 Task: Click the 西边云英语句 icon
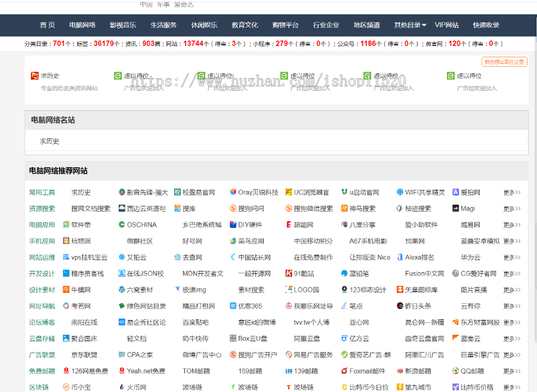pos(122,208)
